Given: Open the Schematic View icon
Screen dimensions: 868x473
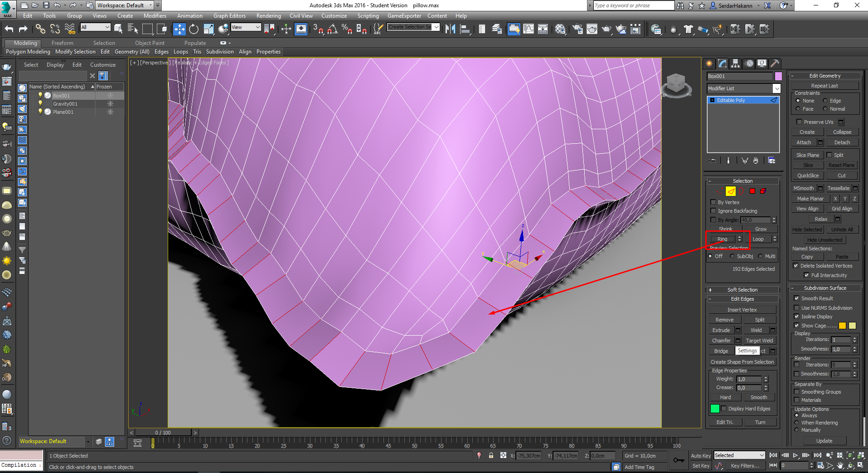Looking at the screenshot, I should [x=543, y=29].
